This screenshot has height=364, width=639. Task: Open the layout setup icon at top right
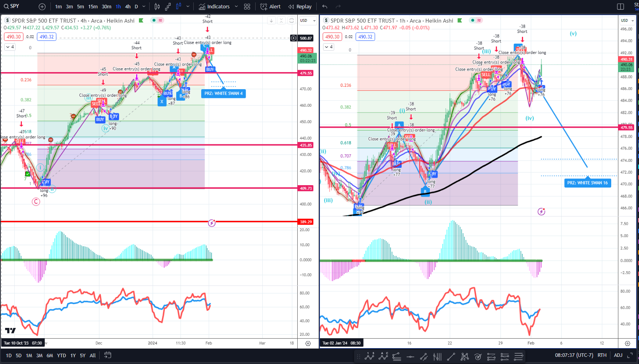(x=621, y=6)
